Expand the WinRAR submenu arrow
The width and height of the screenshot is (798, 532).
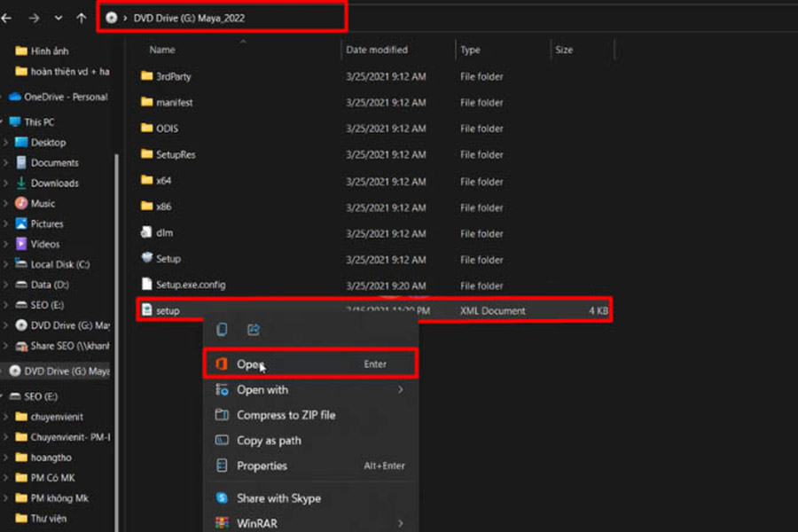pyautogui.click(x=401, y=523)
